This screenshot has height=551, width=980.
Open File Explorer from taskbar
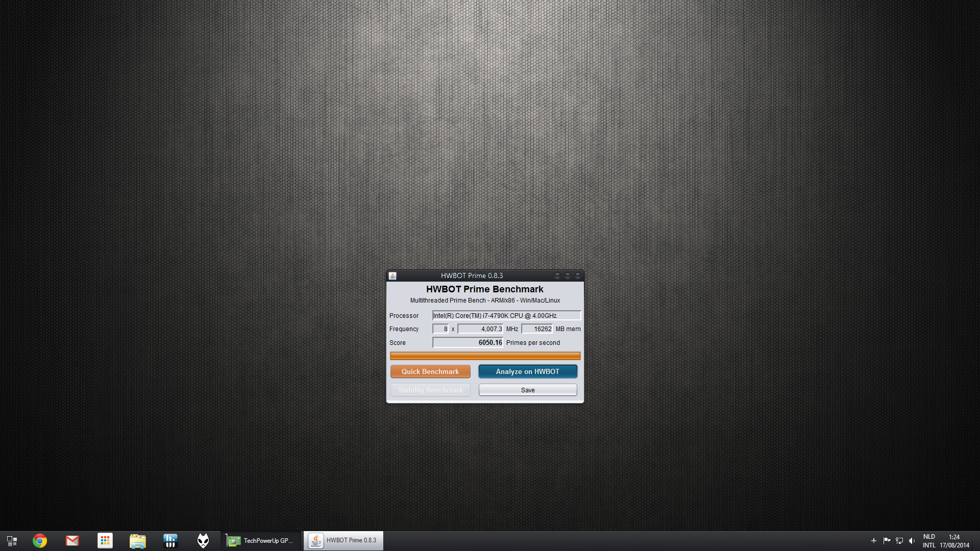[138, 541]
